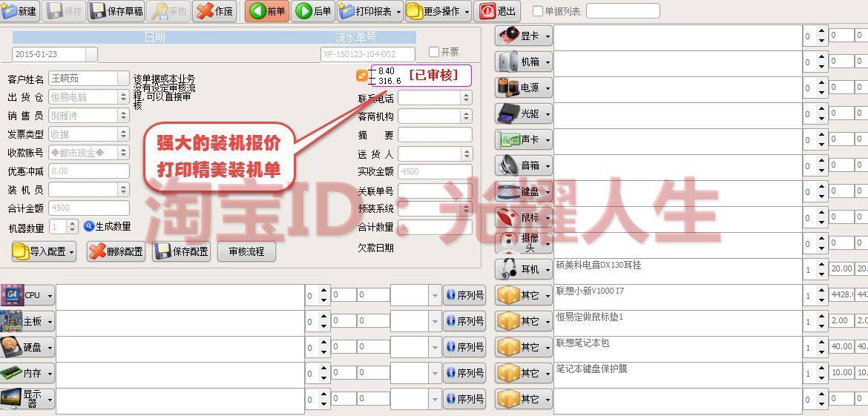Go to previous order with 前单
Screen dimensions: 868x416
(x=267, y=11)
